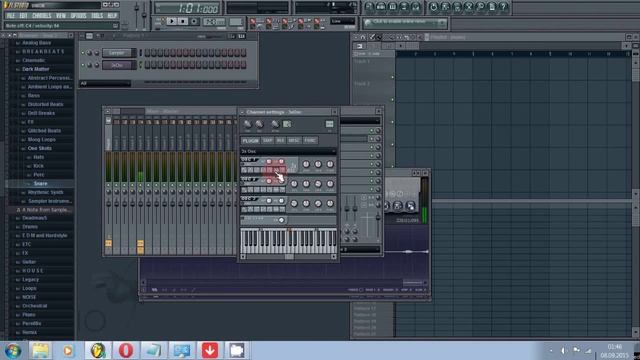The height and width of the screenshot is (360, 640).
Task: Click the transport Play button
Action: pyautogui.click(x=171, y=21)
